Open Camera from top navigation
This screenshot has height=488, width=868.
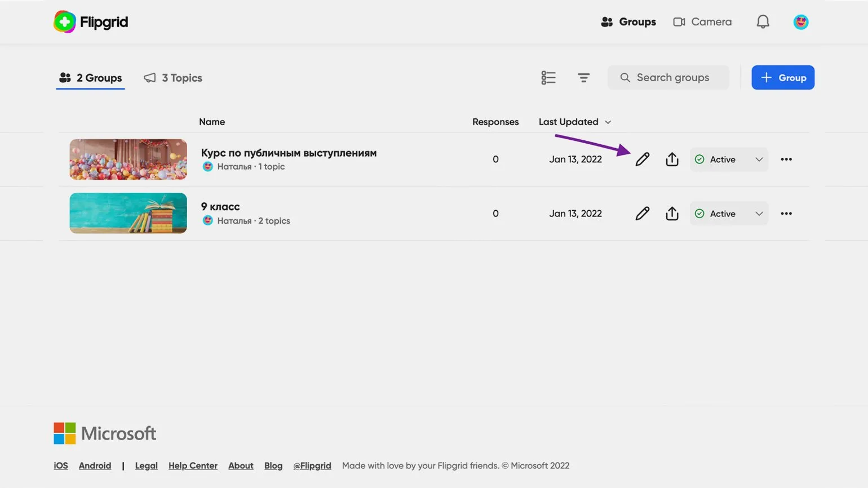(702, 22)
